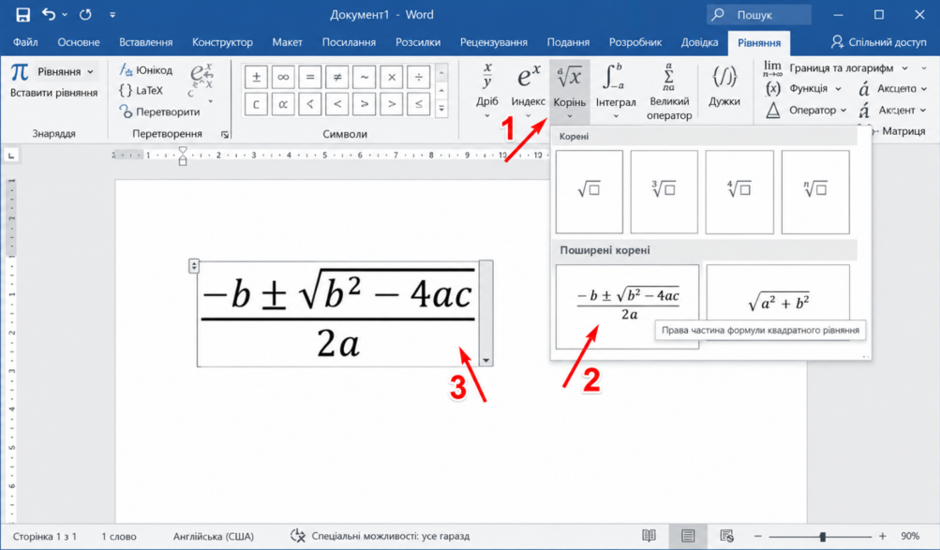Open Границя та логарифм menu
940x550 pixels.
pyautogui.click(x=836, y=68)
